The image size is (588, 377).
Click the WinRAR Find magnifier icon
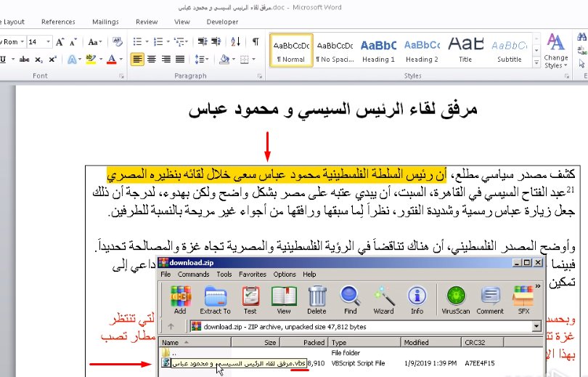pyautogui.click(x=350, y=300)
